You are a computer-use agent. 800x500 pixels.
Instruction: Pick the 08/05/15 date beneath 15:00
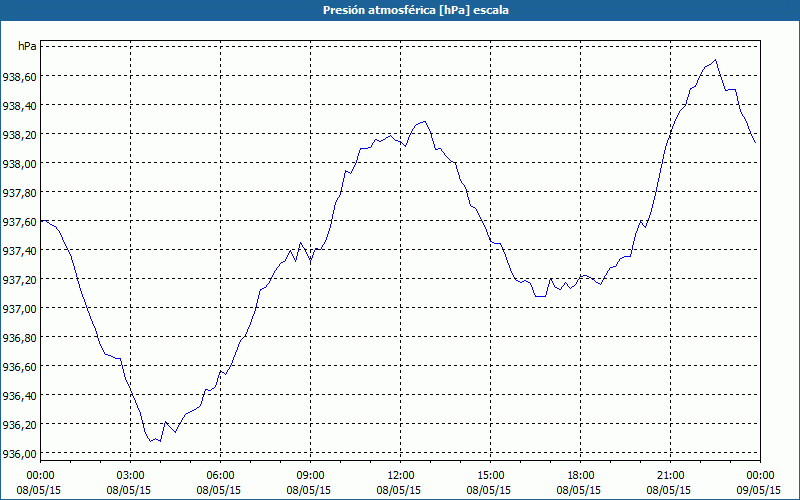pyautogui.click(x=489, y=490)
